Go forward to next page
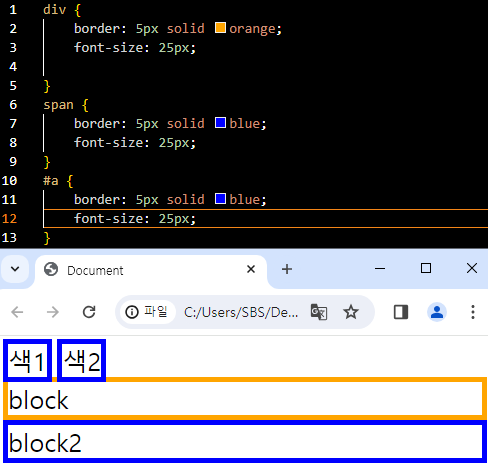Image resolution: width=488 pixels, height=468 pixels. pos(53,312)
